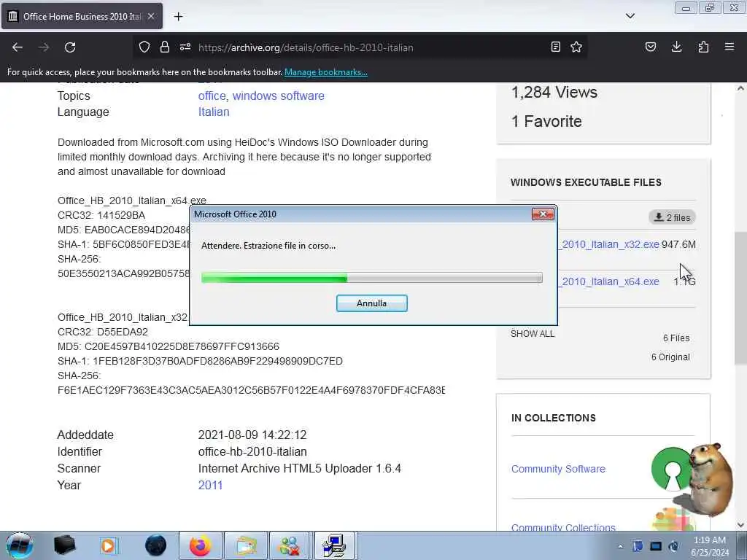Open the Community Software collection link
This screenshot has height=560, width=747.
[558, 469]
